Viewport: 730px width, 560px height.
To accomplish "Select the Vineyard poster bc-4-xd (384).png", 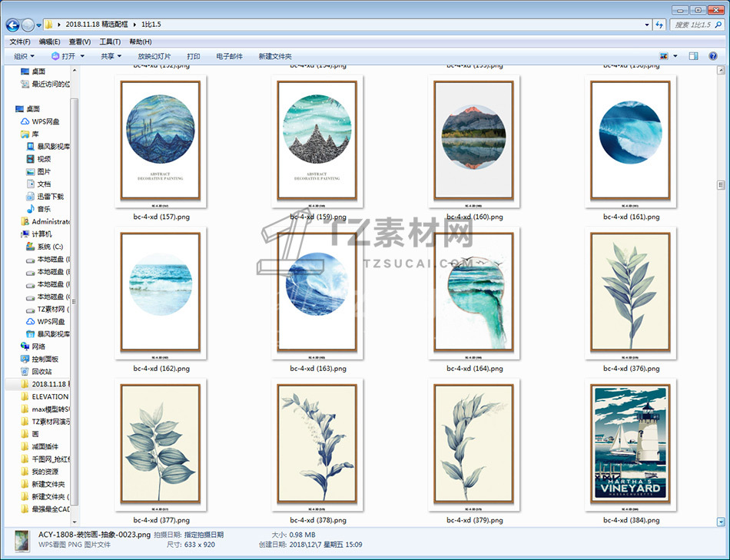I will click(x=630, y=445).
